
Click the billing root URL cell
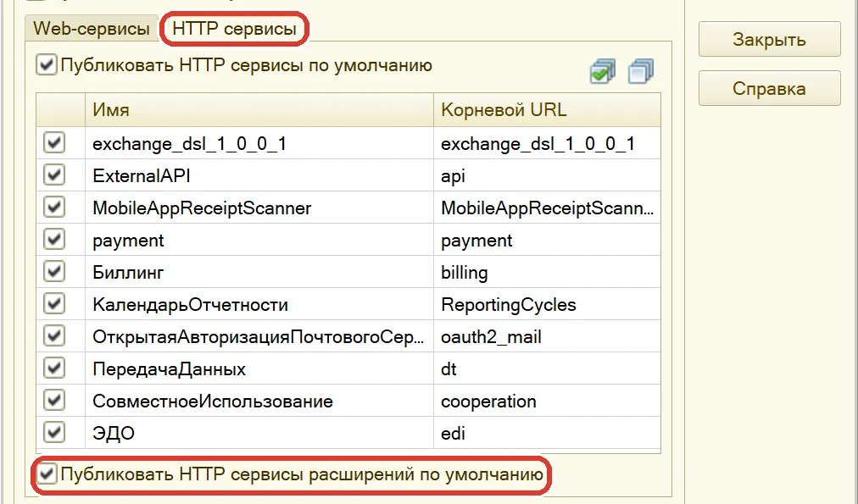pos(547,272)
